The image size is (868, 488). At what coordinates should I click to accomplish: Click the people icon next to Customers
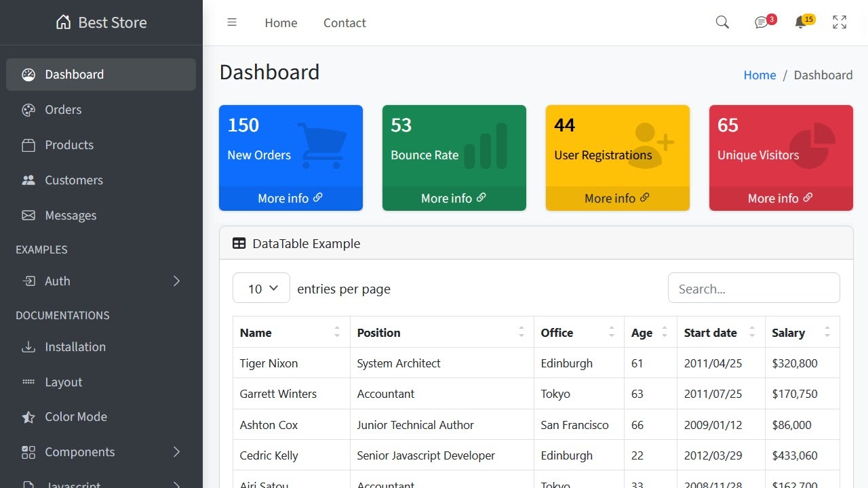tap(28, 180)
